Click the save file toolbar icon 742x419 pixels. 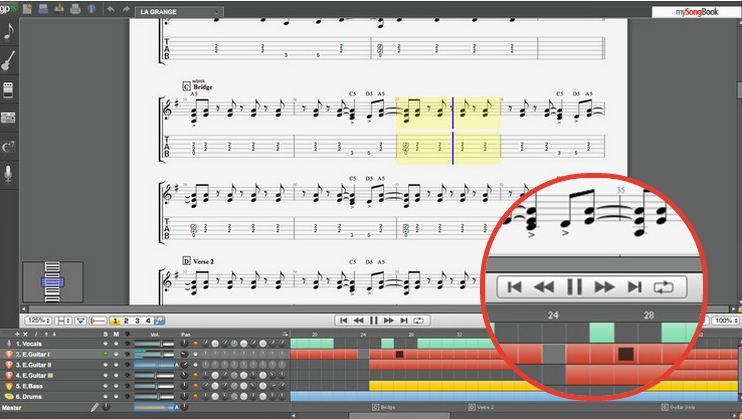(x=59, y=9)
